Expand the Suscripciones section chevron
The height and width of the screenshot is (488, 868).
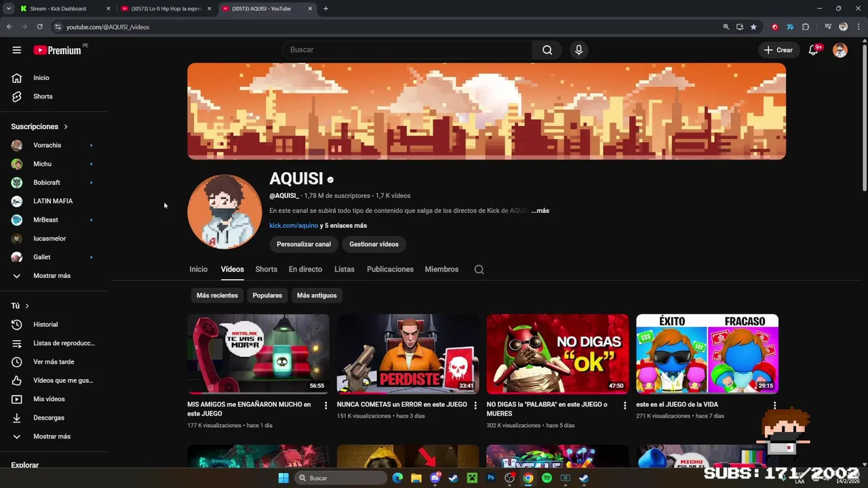(x=66, y=127)
